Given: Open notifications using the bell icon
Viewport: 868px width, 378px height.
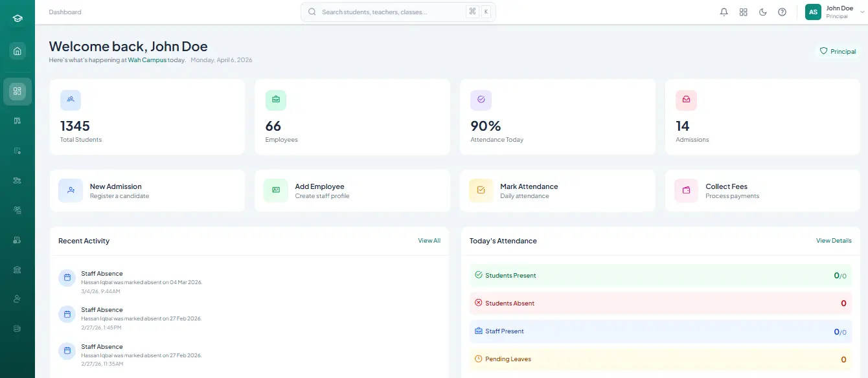Looking at the screenshot, I should [724, 12].
